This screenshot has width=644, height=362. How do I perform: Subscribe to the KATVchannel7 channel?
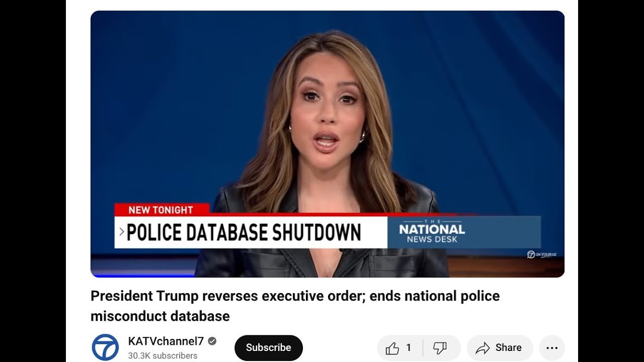coord(269,348)
